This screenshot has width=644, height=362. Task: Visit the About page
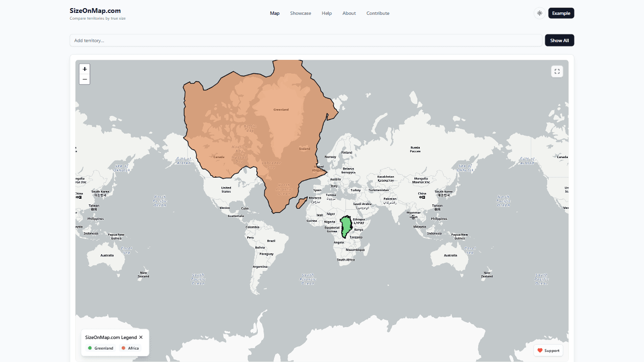[349, 13]
